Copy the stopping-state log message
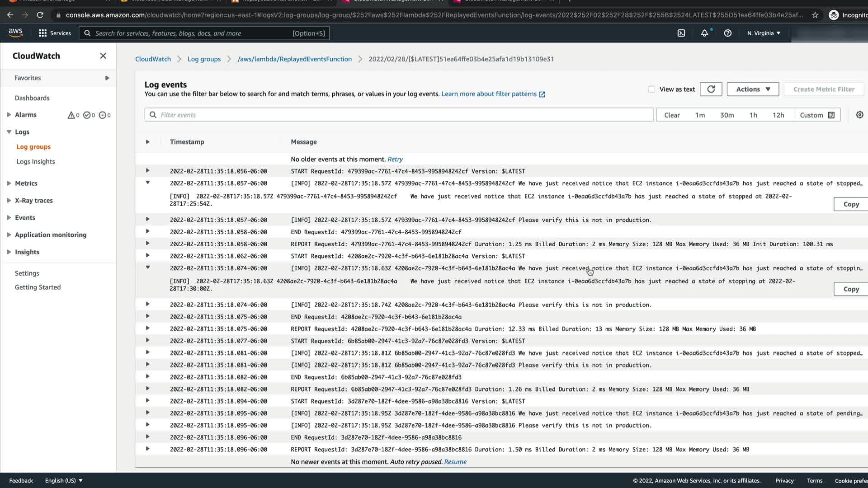 [x=850, y=289]
